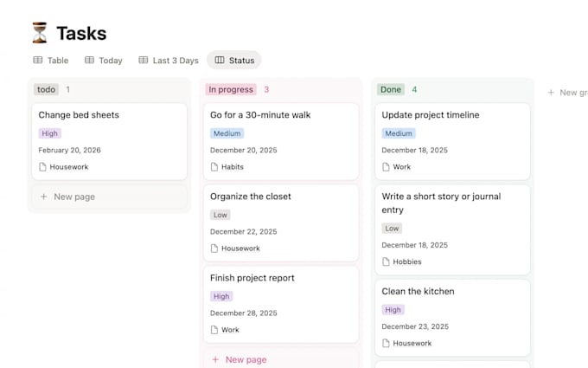Click page icon beside Housework in todo

[42, 167]
